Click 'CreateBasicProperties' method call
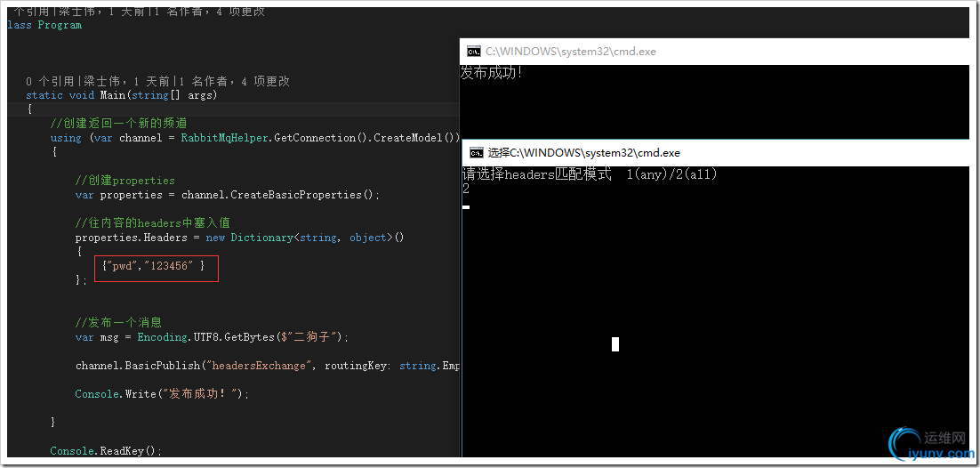The width and height of the screenshot is (980, 468). coord(299,195)
